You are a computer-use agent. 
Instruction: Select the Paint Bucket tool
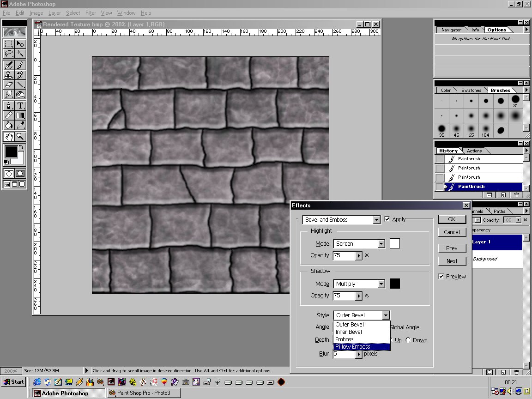click(9, 125)
